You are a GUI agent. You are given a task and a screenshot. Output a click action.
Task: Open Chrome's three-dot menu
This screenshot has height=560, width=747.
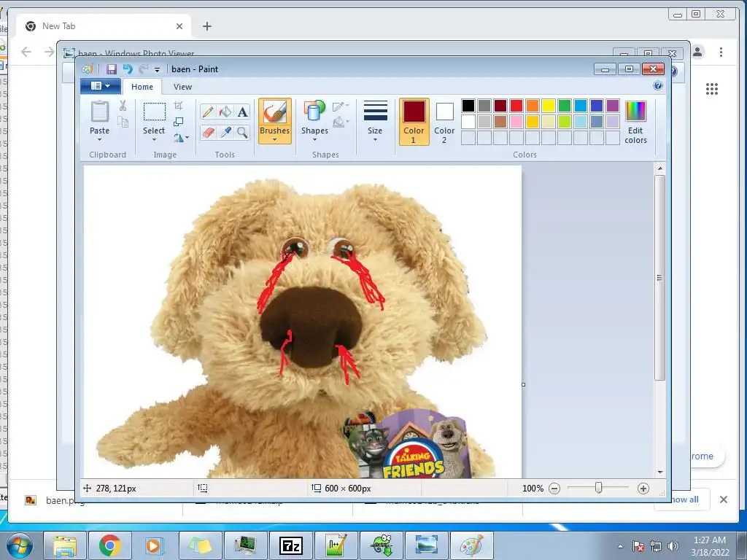click(x=721, y=52)
